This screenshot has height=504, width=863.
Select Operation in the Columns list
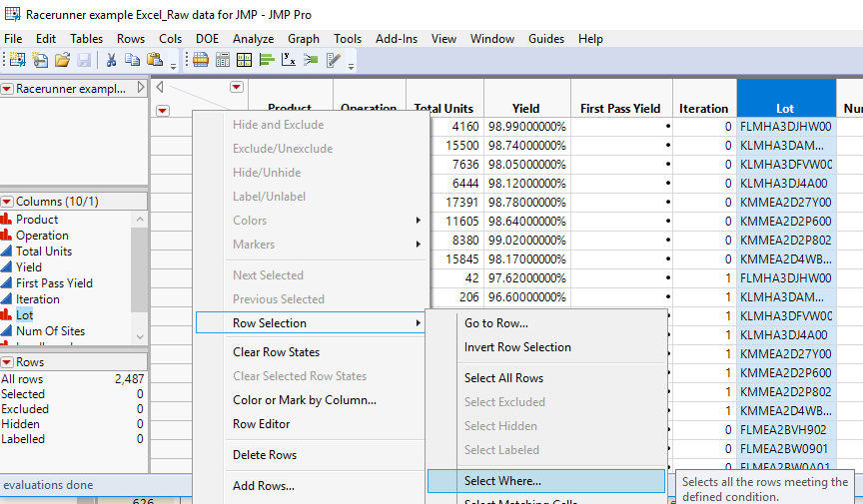pos(42,235)
